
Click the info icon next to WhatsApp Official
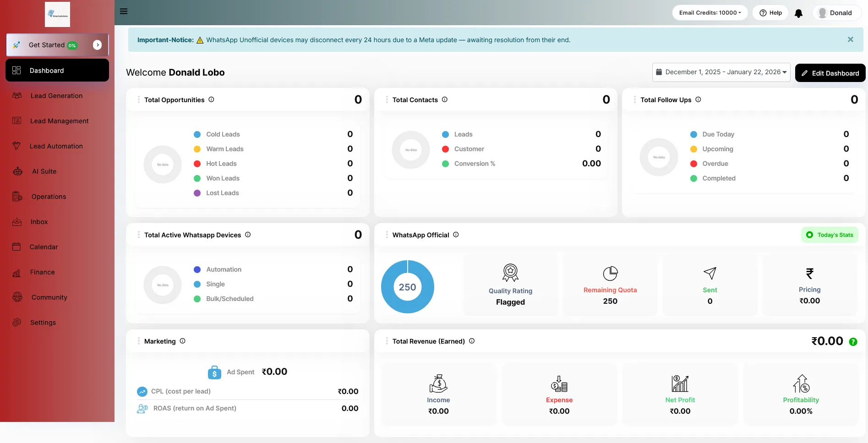456,235
